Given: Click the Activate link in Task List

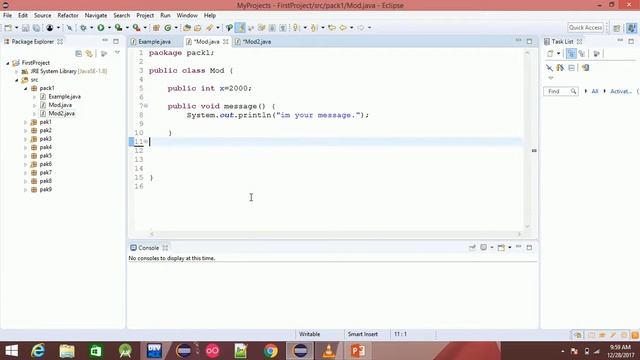Looking at the screenshot, I should tap(620, 91).
